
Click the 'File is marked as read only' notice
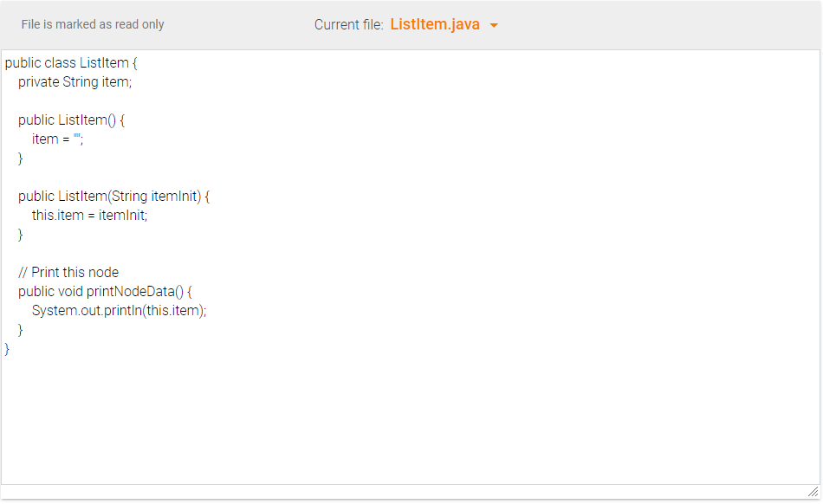pyautogui.click(x=93, y=24)
